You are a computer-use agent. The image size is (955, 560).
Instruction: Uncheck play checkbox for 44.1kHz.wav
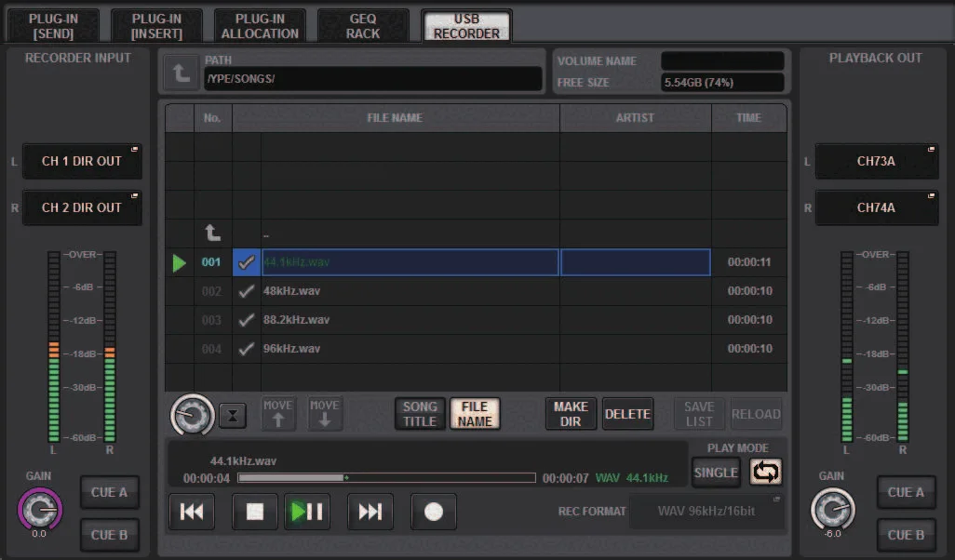point(247,262)
